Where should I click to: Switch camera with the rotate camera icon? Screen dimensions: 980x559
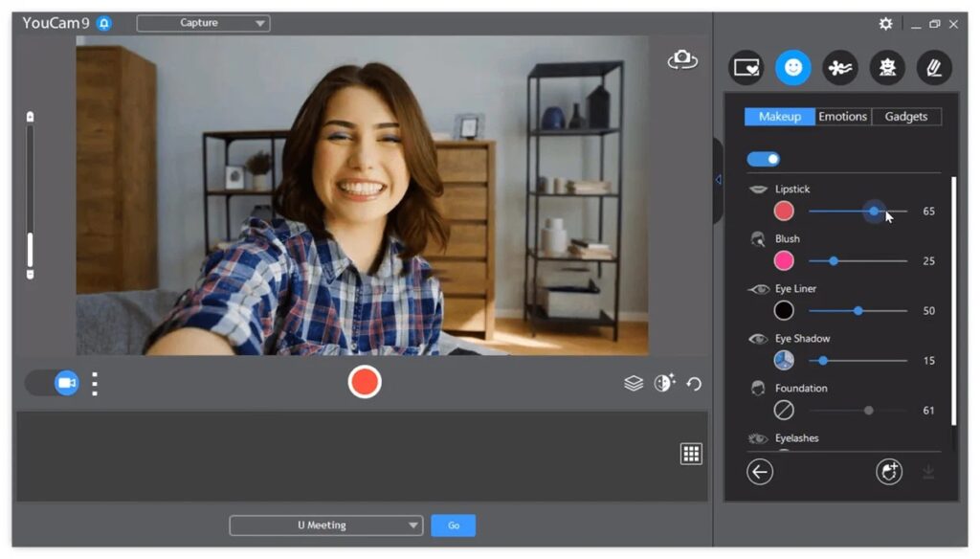pyautogui.click(x=682, y=60)
